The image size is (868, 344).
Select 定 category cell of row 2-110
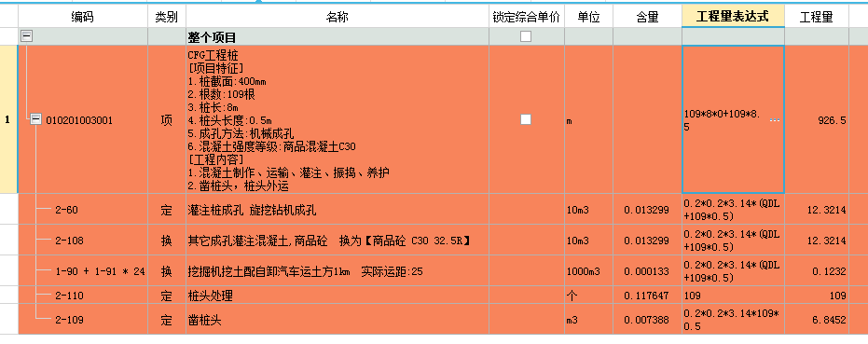coord(167,296)
